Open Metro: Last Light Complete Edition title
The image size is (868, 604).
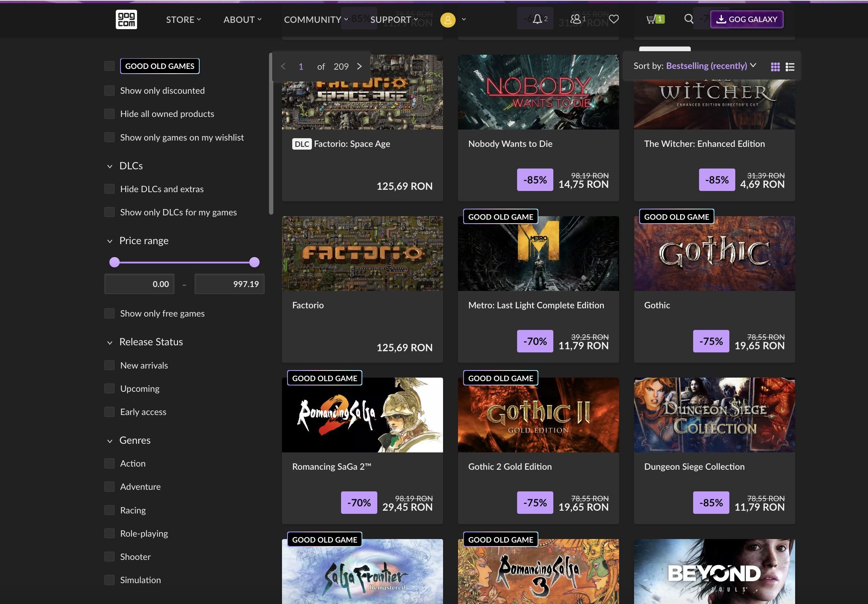(x=536, y=305)
